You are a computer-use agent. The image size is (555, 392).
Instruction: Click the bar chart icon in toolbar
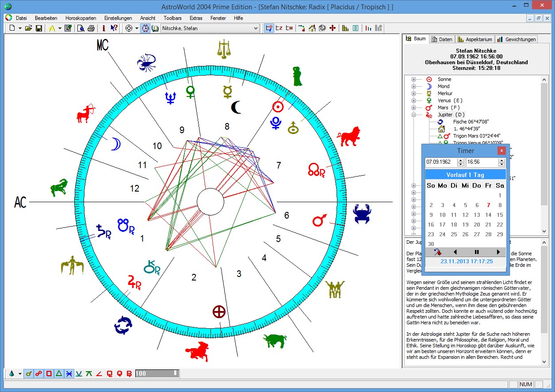click(x=368, y=28)
